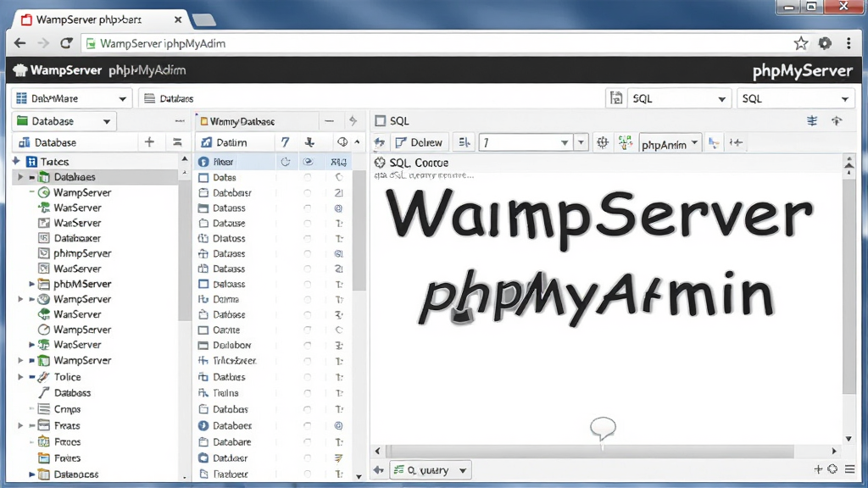Select the Crnps tree item
The height and width of the screenshot is (488, 868).
(59, 409)
